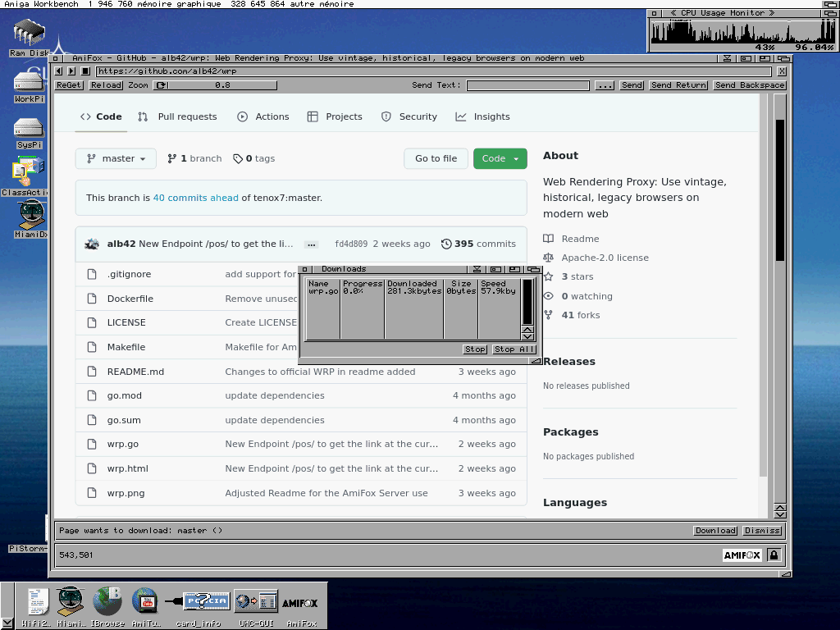Click Downloads list scroll up arrow
This screenshot has width=840, height=630.
point(527,330)
